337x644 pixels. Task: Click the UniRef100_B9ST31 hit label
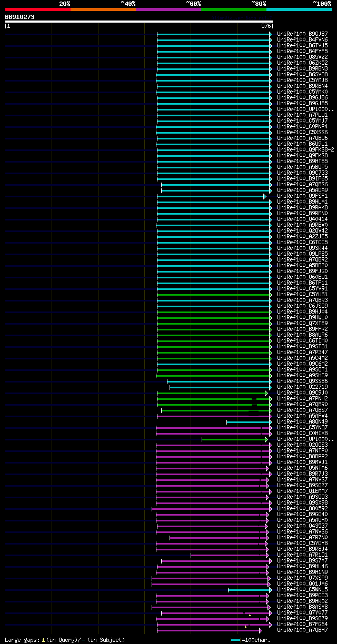pyautogui.click(x=302, y=346)
